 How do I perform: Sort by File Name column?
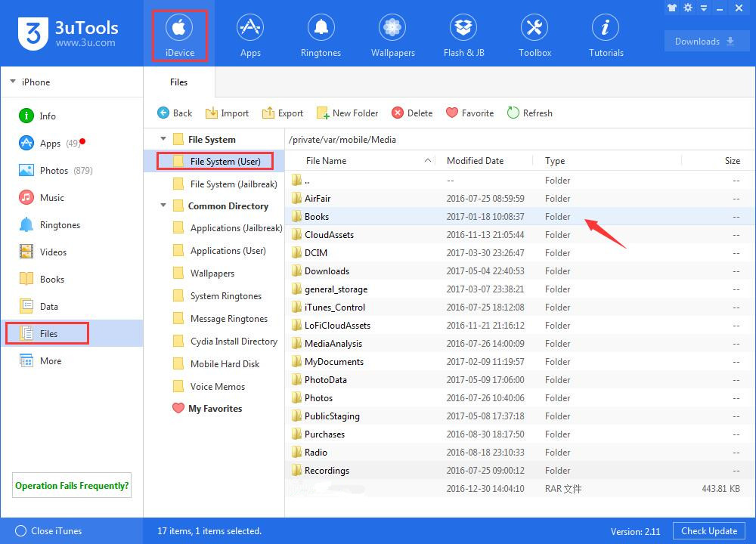tap(361, 160)
